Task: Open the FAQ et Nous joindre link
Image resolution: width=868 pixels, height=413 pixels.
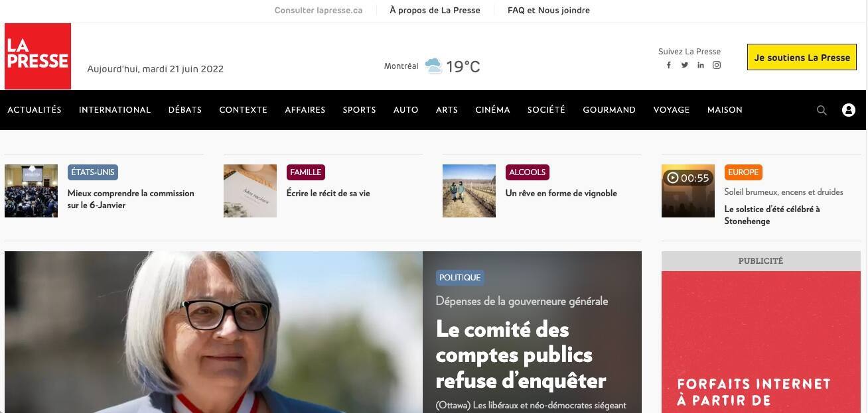Action: (549, 10)
